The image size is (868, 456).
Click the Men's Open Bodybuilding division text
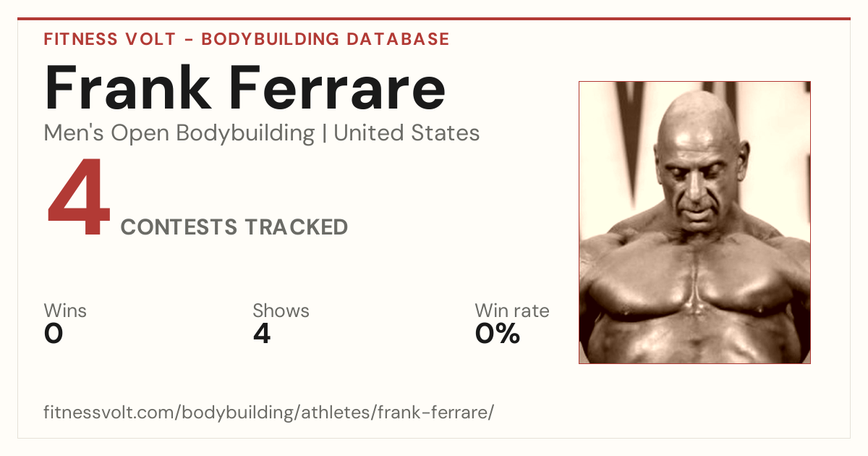(179, 133)
